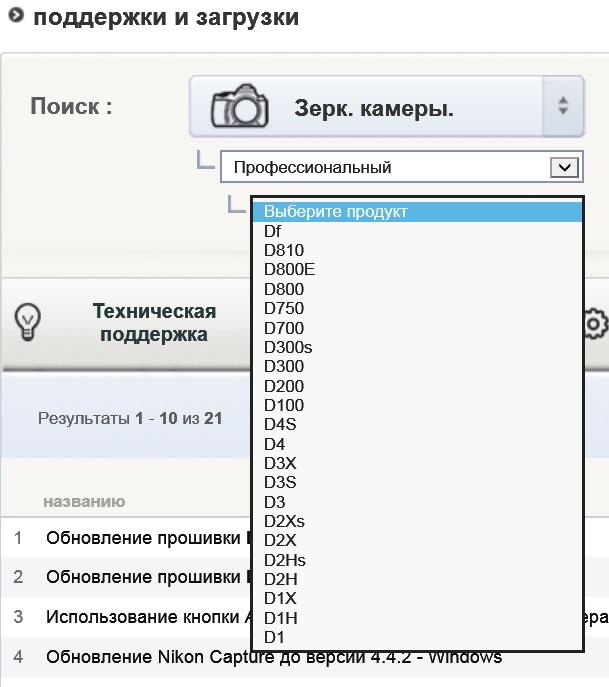Expand the Профессиональный dropdown arrow

pyautogui.click(x=564, y=167)
